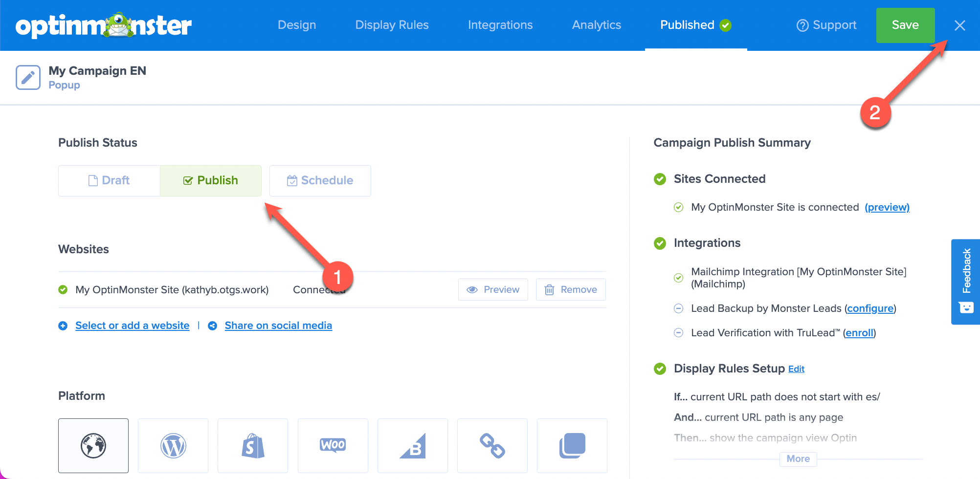Click the Share on social media link

pyautogui.click(x=278, y=326)
